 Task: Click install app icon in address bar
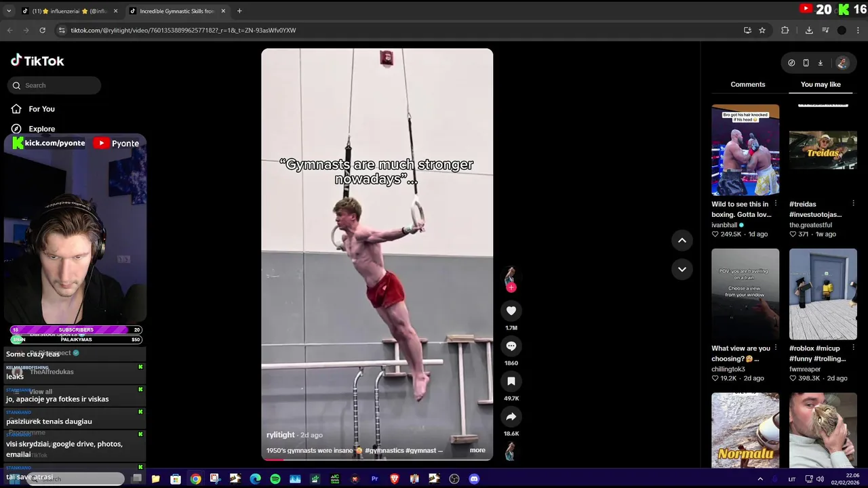coord(747,30)
